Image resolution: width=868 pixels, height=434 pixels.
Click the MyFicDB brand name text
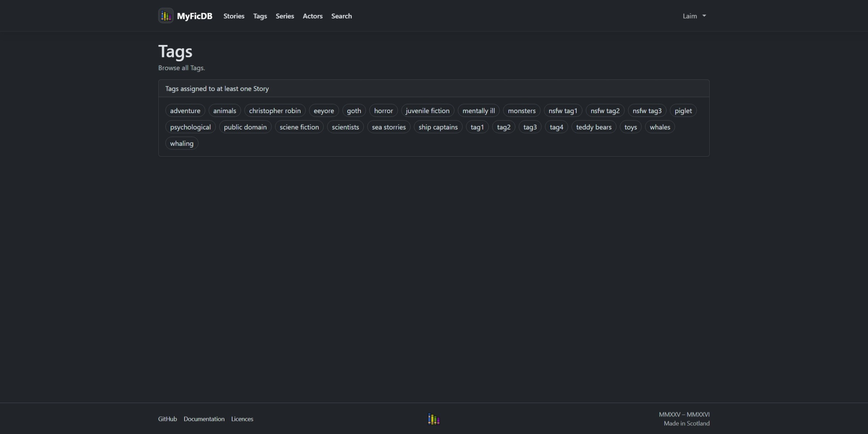pos(194,16)
